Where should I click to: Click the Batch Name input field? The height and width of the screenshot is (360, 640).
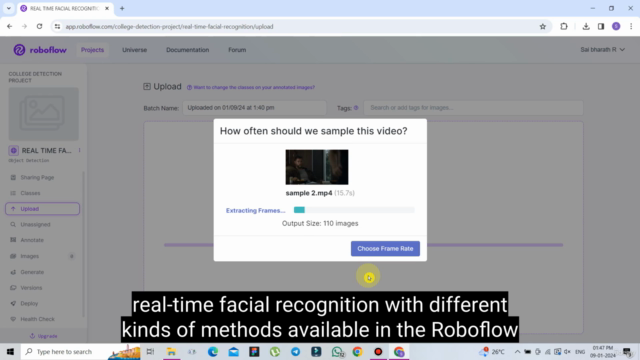(x=254, y=108)
